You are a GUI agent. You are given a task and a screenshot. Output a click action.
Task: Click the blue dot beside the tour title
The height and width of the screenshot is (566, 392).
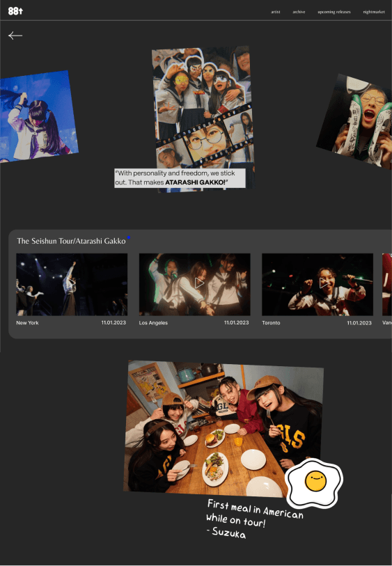[x=129, y=237]
